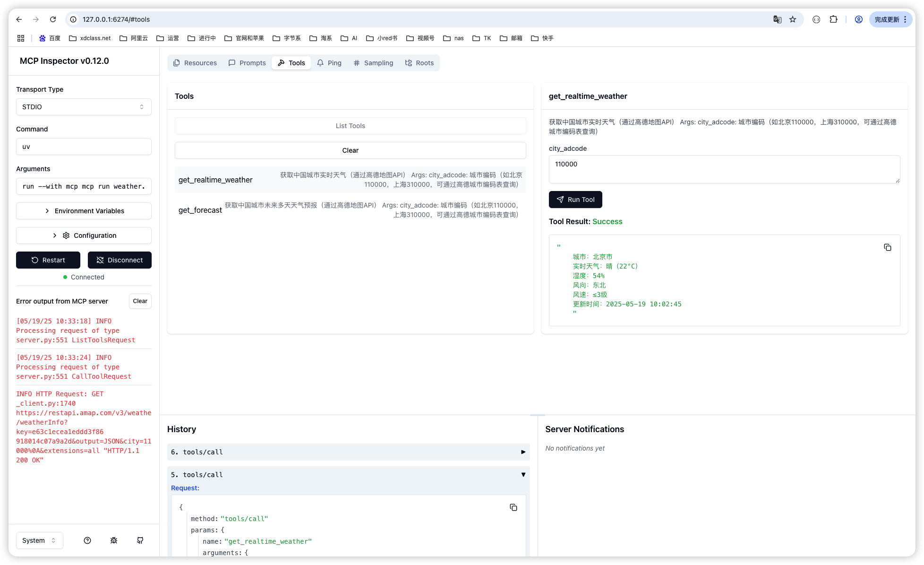Open the System theme selector
The image size is (924, 565).
(39, 540)
